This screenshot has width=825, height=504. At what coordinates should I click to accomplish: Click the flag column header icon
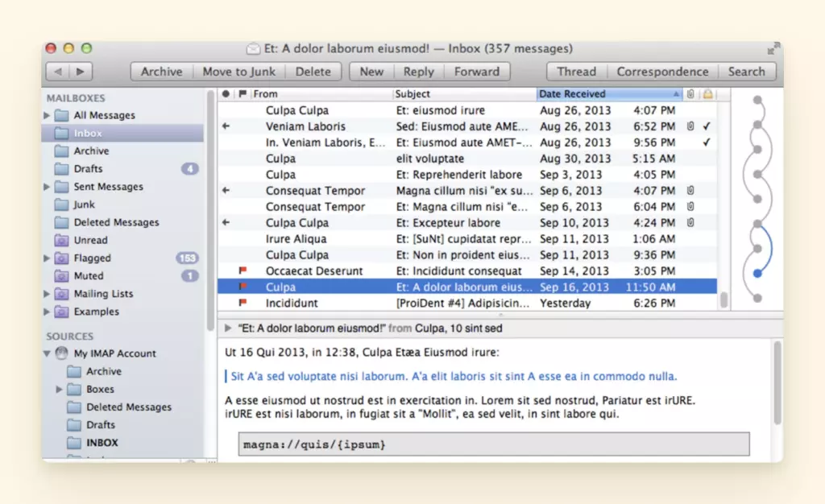point(242,93)
